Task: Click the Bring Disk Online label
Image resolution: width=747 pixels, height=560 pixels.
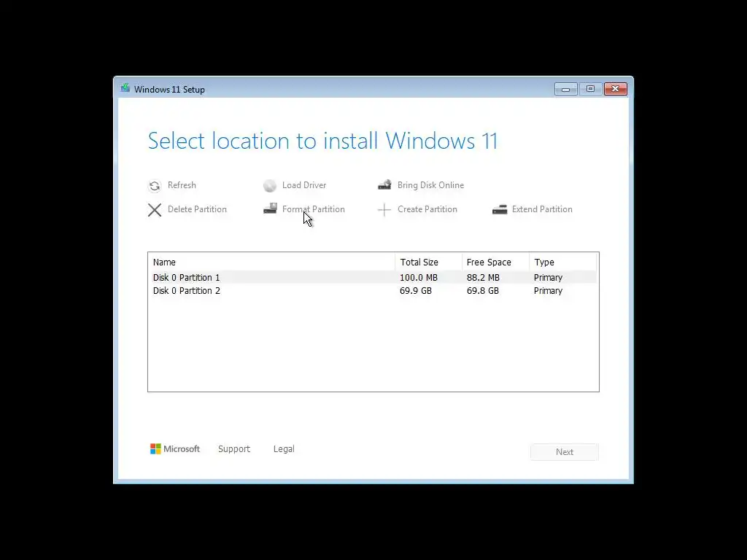Action: tap(430, 185)
